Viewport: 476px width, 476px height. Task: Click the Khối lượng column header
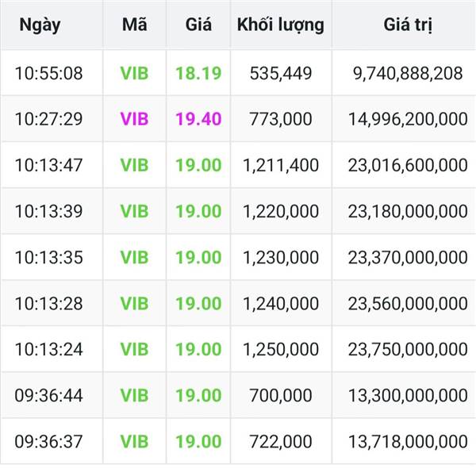(x=280, y=25)
